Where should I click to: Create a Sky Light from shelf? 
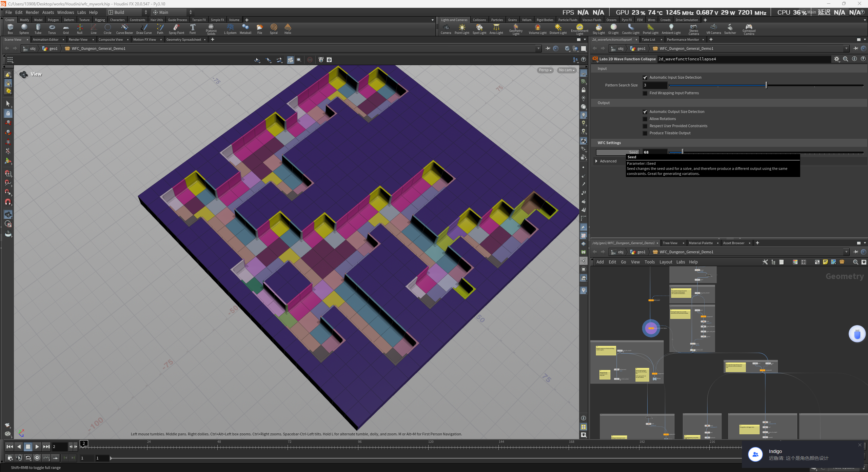pos(598,28)
